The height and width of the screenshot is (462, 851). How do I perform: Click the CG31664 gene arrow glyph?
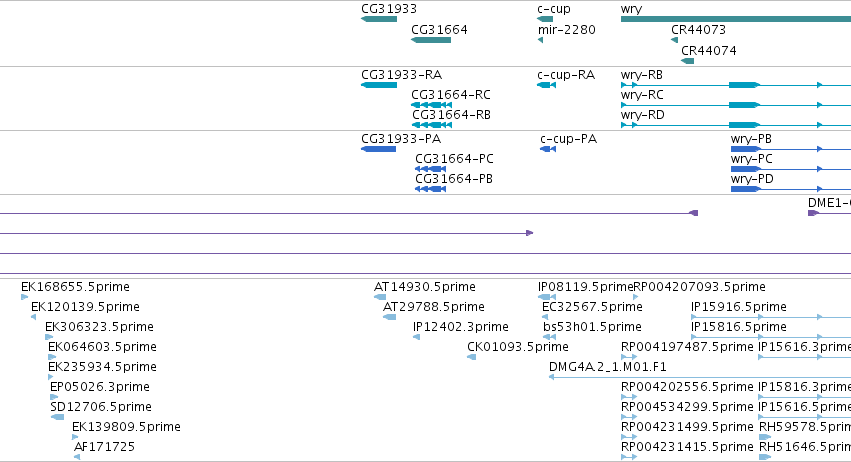pos(431,40)
